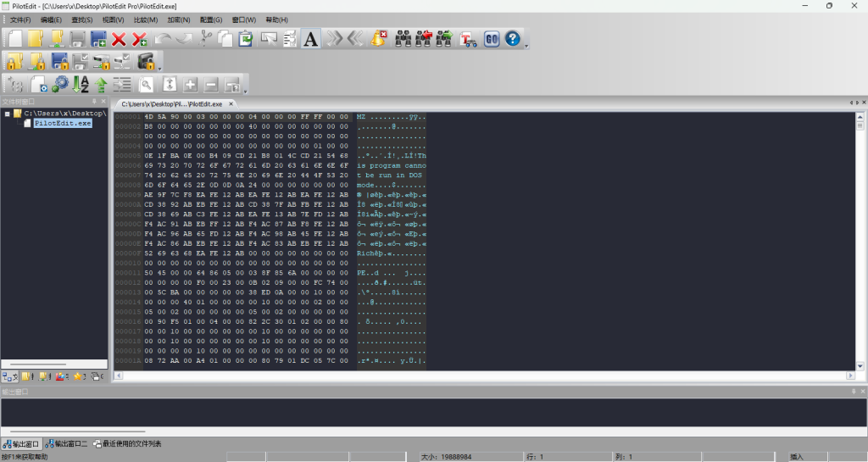This screenshot has height=462, width=868.
Task: Pin the 输出窗口 panel
Action: (854, 392)
